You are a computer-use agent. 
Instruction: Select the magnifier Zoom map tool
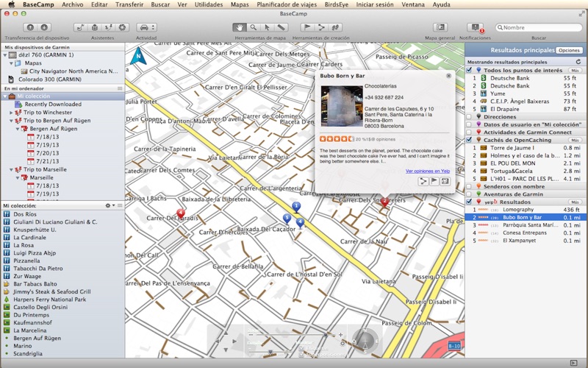pos(254,27)
